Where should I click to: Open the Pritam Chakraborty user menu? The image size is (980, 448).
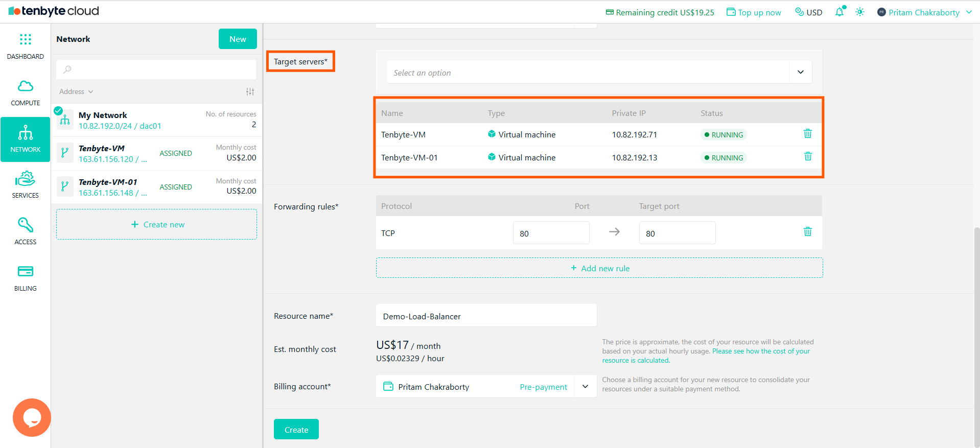point(924,12)
